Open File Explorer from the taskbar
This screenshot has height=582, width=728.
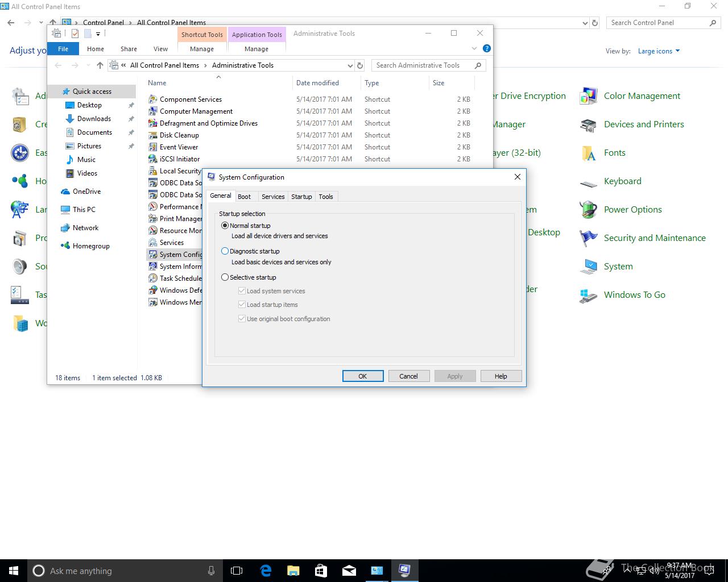[293, 571]
